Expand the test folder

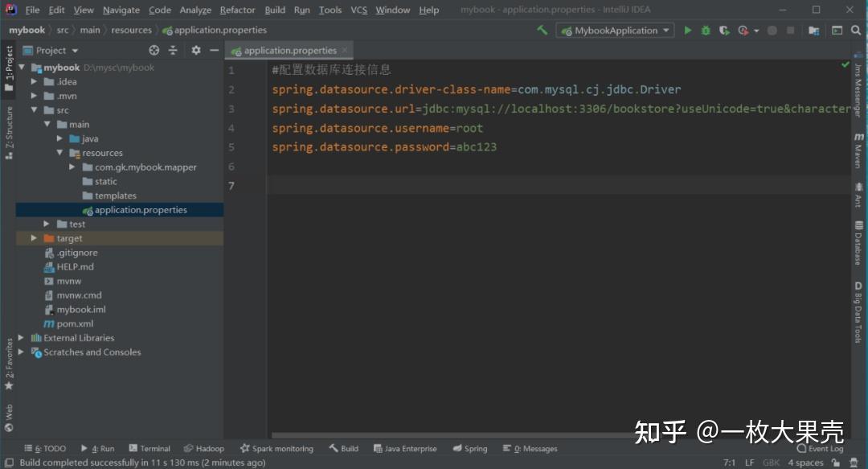click(46, 224)
